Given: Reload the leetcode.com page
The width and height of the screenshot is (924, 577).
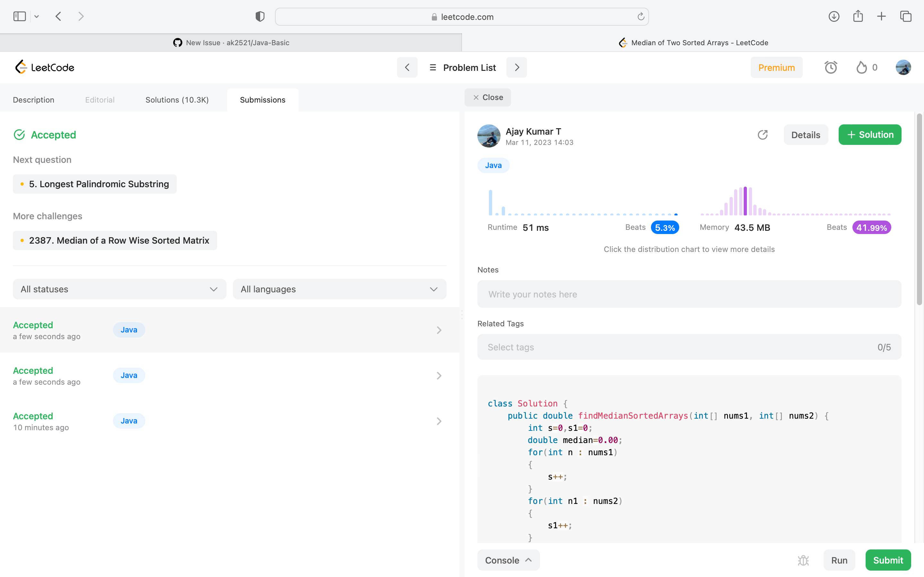Looking at the screenshot, I should click(641, 16).
